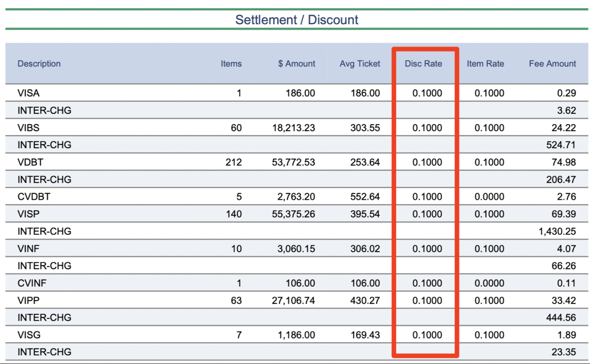590x364 pixels.
Task: Select the VISA row description
Action: click(28, 93)
